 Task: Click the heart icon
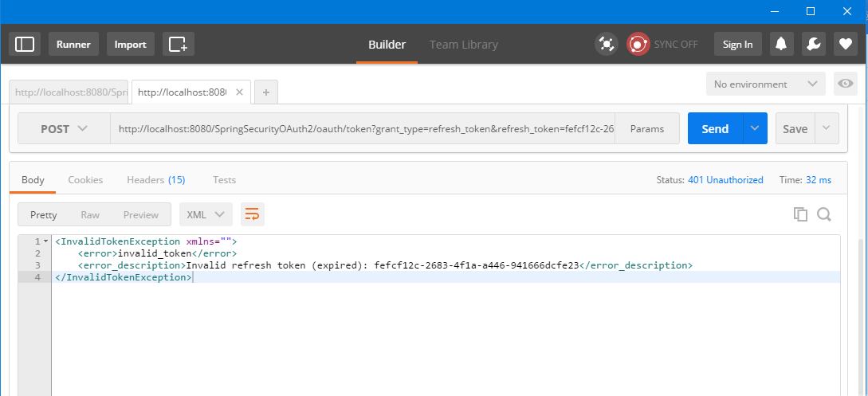tap(846, 45)
